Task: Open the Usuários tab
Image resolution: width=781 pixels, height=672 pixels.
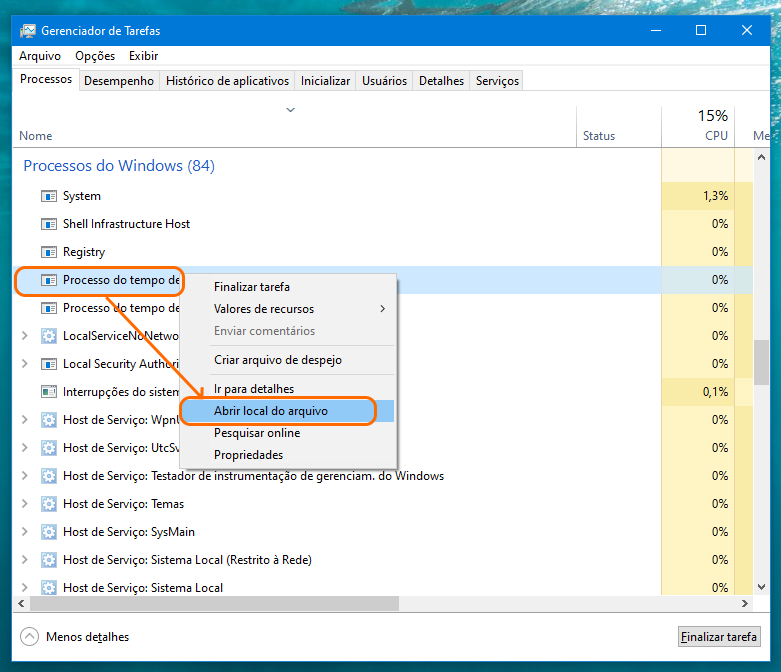Action: (x=384, y=81)
